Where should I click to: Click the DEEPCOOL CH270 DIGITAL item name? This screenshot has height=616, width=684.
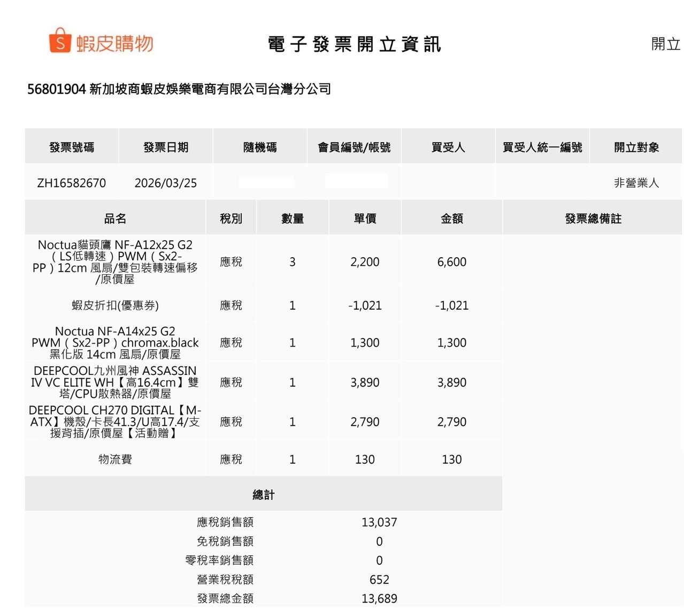[x=115, y=422]
